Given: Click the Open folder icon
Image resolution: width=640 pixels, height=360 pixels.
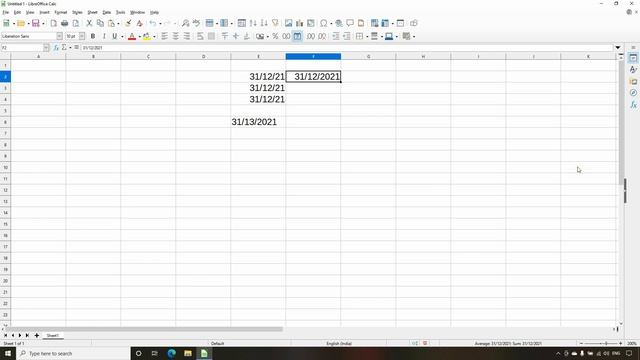Looking at the screenshot, I should [20, 23].
